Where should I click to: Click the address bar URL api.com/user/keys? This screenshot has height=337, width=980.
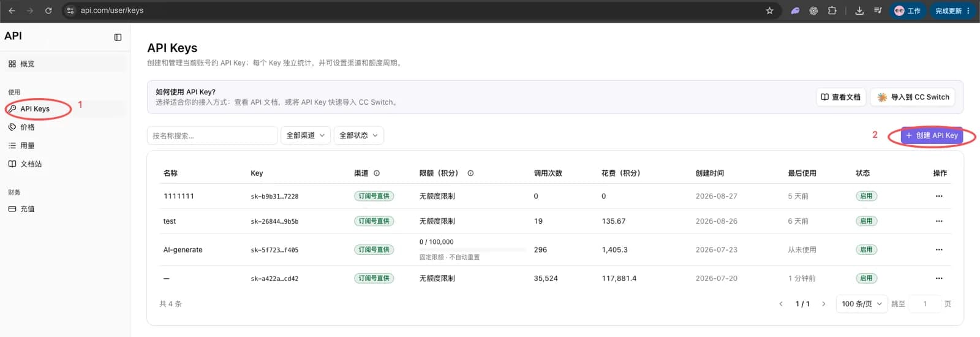(112, 10)
